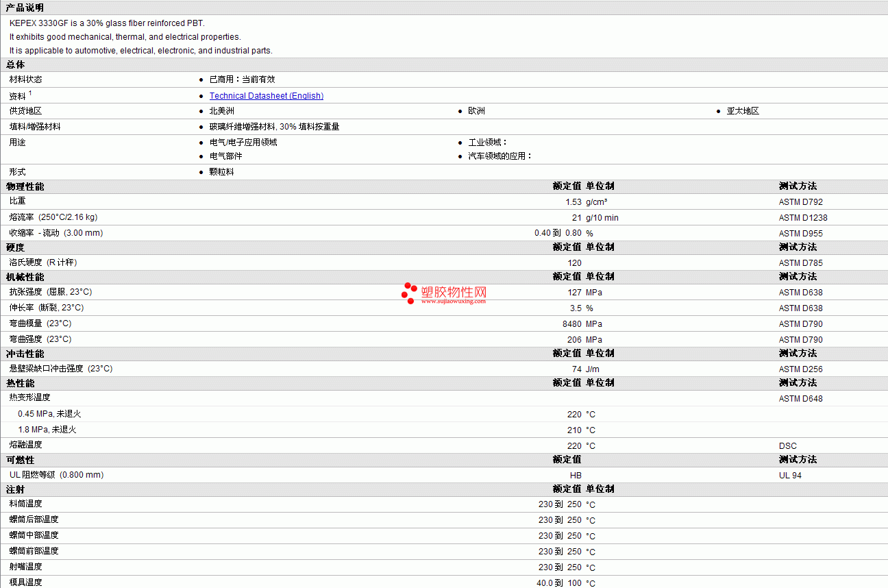The image size is (888, 588).
Task: Select the DSC test method
Action: pyautogui.click(x=788, y=446)
